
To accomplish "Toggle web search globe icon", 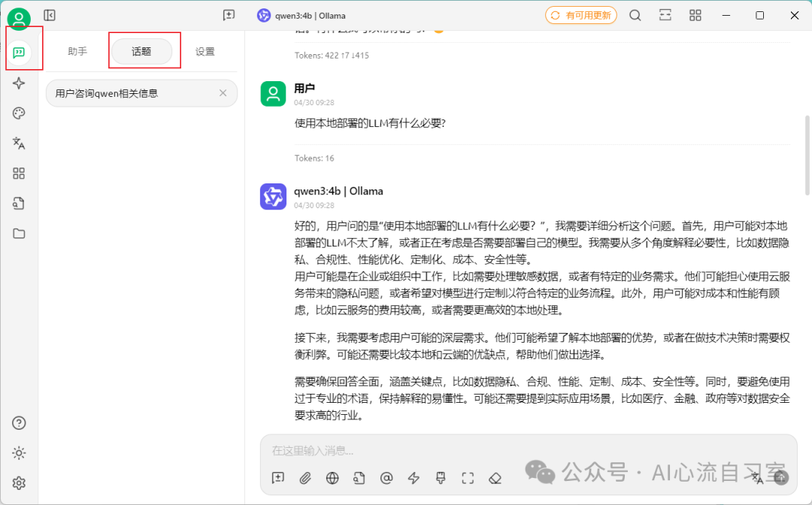I will click(332, 478).
